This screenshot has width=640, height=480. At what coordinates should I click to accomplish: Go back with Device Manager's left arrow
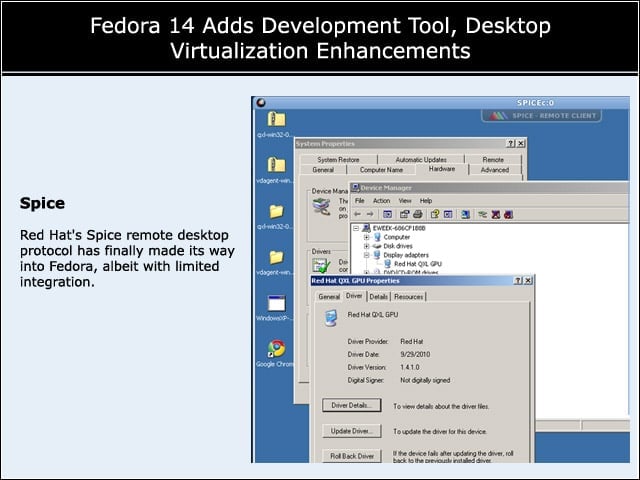357,214
